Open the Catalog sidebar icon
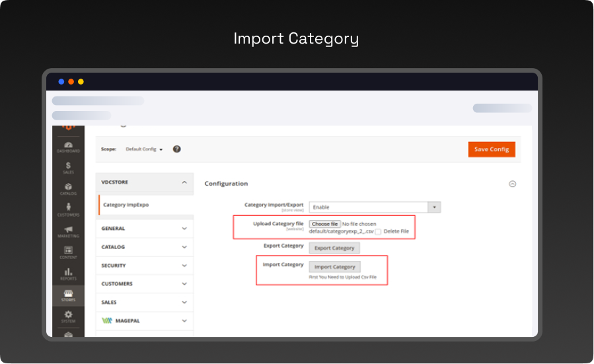The width and height of the screenshot is (594, 364). point(68,189)
